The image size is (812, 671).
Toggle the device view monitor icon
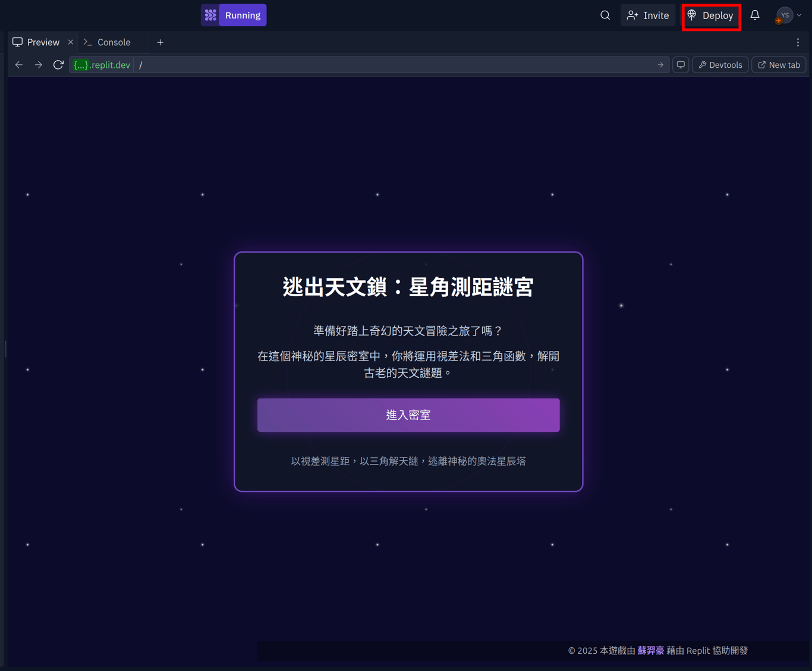pos(681,65)
